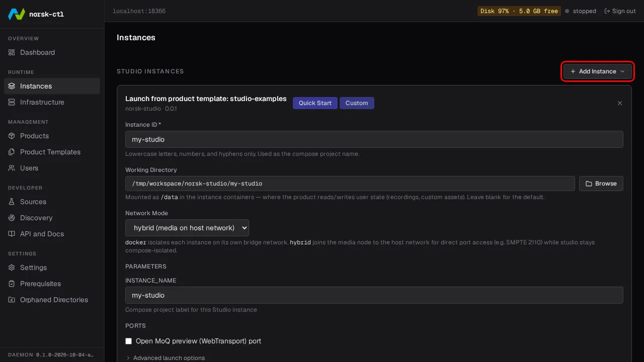This screenshot has height=362, width=644.
Task: Click the Instances layers icon
Action: coord(12,86)
